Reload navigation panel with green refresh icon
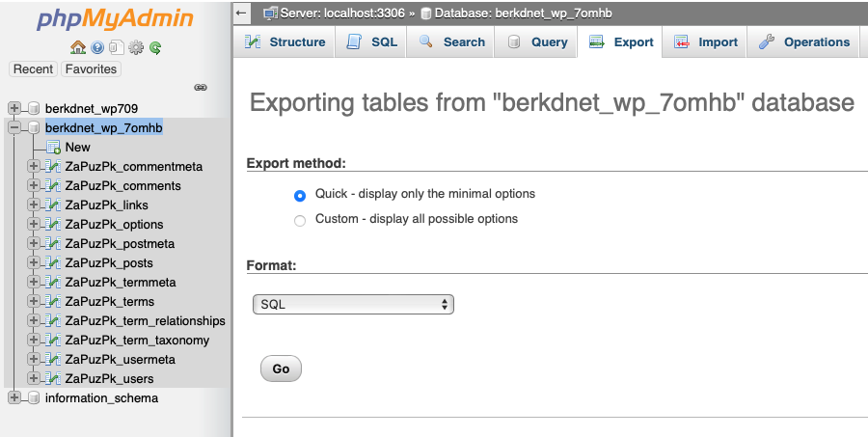Image resolution: width=868 pixels, height=437 pixels. (154, 47)
